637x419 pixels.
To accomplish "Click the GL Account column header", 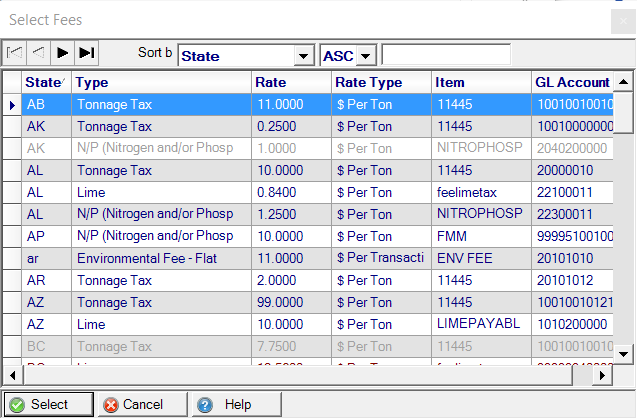I will (x=572, y=82).
